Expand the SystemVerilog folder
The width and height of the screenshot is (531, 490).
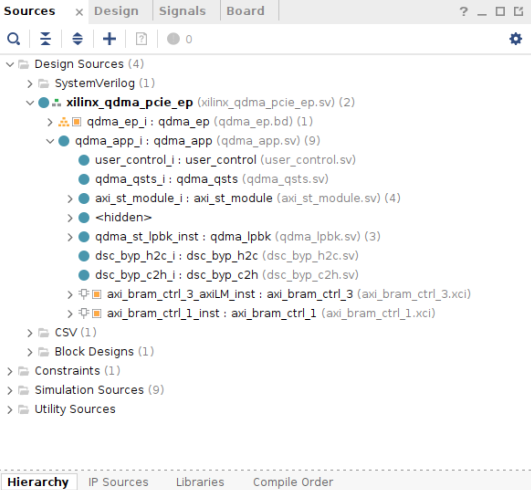pyautogui.click(x=30, y=83)
